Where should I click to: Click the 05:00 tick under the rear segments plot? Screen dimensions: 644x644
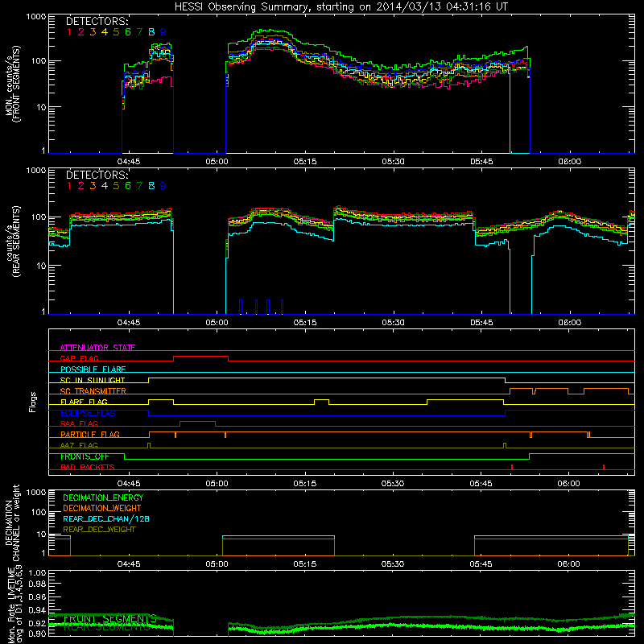coord(217,323)
